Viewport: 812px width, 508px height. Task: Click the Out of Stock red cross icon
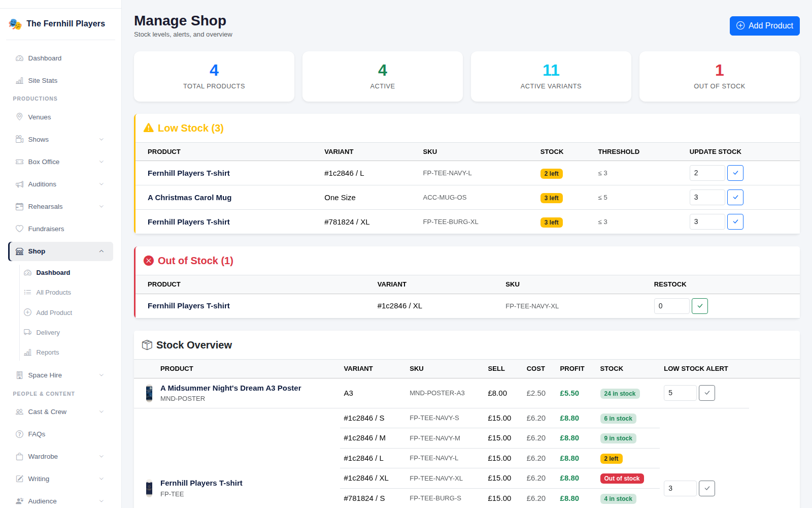tap(149, 261)
